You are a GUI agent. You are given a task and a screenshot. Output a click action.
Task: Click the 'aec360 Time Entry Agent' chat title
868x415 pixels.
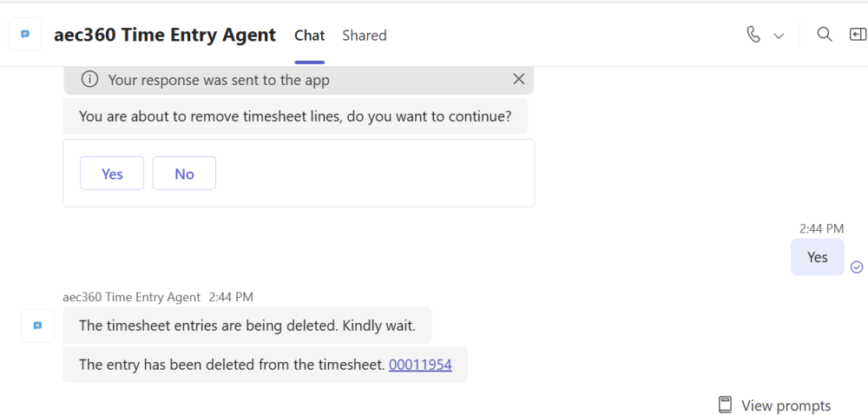tap(165, 36)
